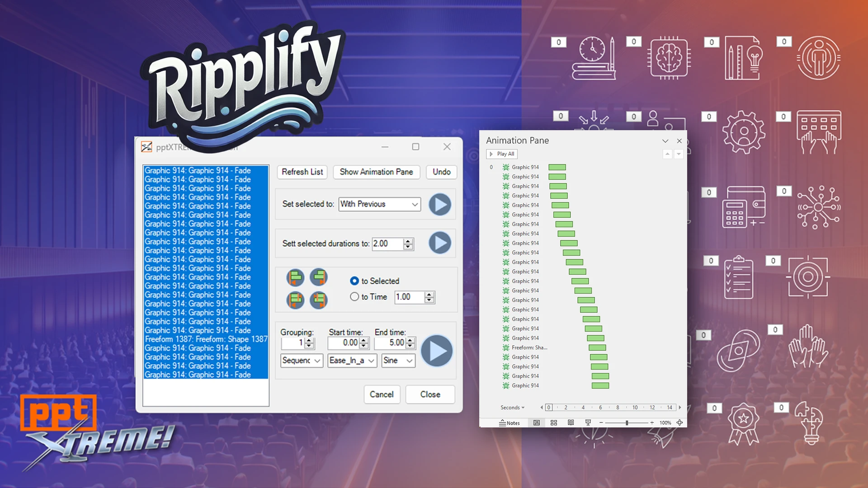This screenshot has height=488, width=868.
Task: Open the Sine easing dropdown
Action: pyautogui.click(x=398, y=361)
